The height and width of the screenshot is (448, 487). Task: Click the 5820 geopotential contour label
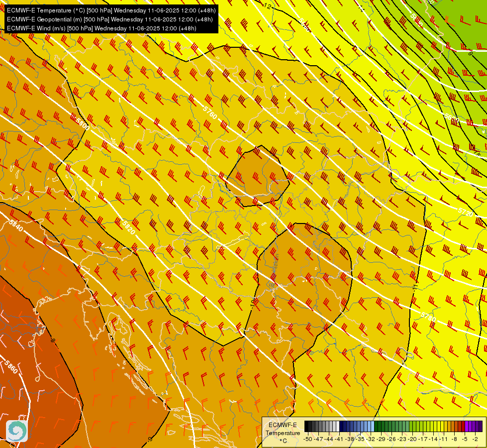[129, 227]
